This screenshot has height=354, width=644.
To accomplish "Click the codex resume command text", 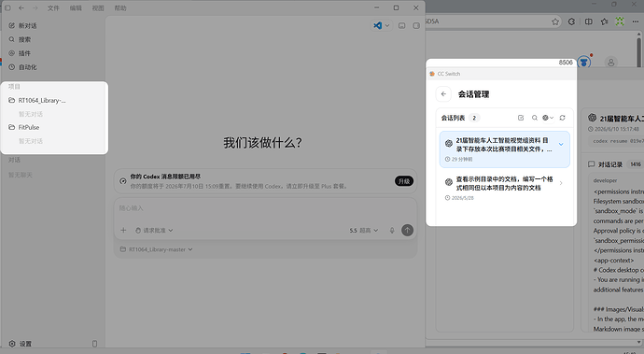I will pos(618,141).
